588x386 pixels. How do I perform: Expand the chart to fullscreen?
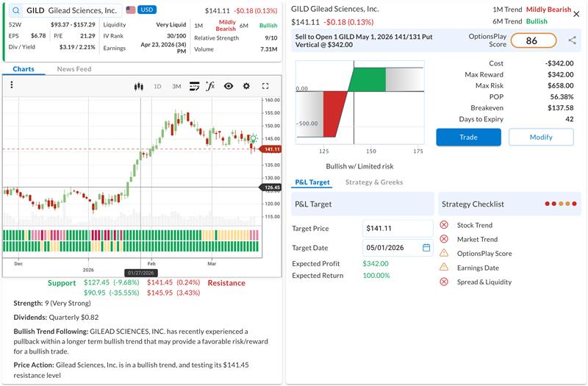(265, 86)
